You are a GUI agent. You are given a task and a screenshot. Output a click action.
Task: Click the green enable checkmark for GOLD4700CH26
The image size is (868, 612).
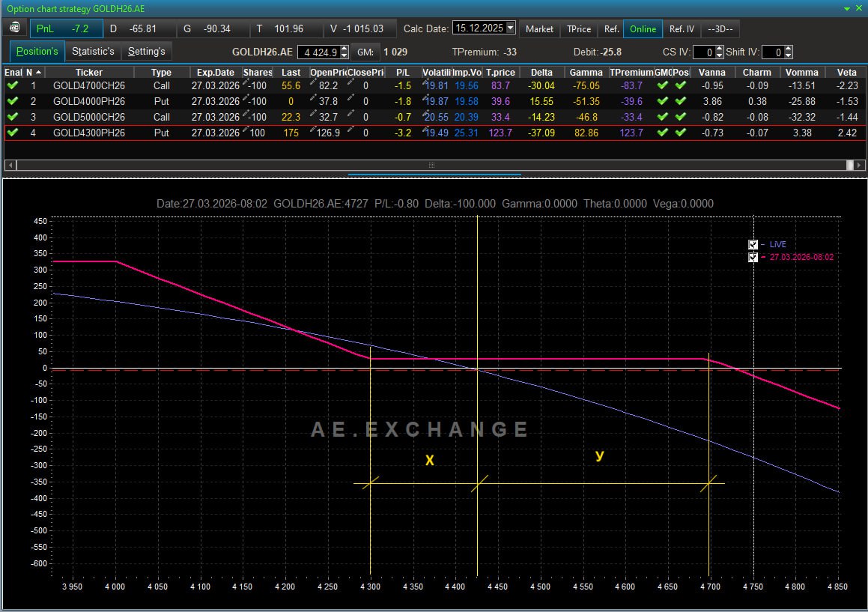coord(13,85)
